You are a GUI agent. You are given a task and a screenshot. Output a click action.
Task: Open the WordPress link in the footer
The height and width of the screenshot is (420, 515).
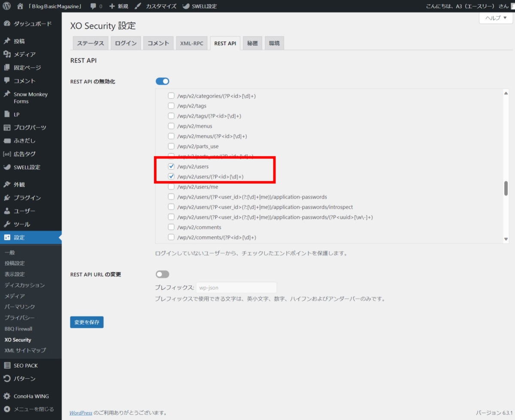[x=81, y=412]
